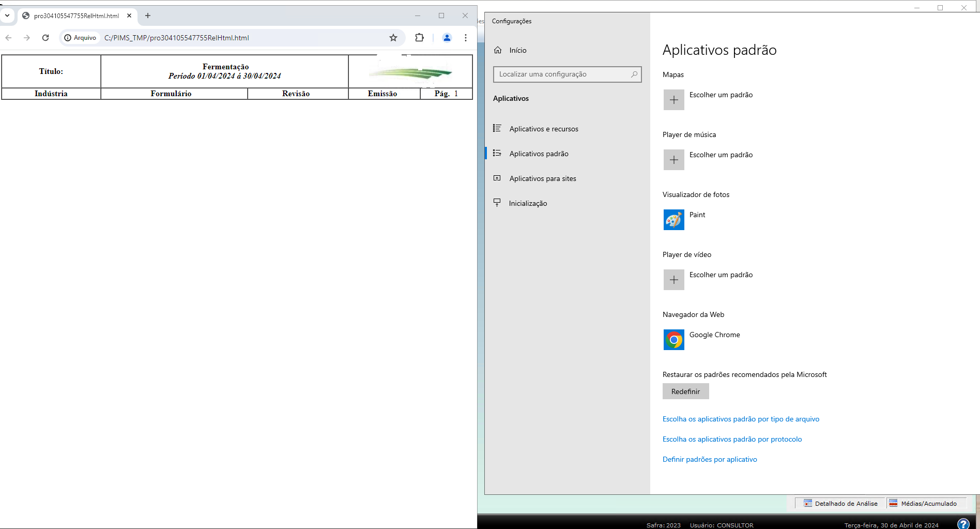Image resolution: width=980 pixels, height=529 pixels.
Task: Click the Aplicativos e recursos list icon
Action: 497,128
